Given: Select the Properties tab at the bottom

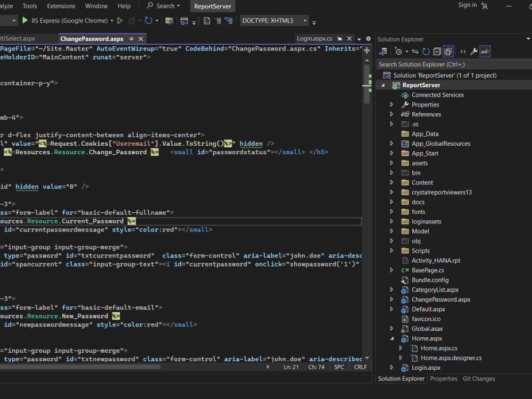Looking at the screenshot, I should coord(444,378).
